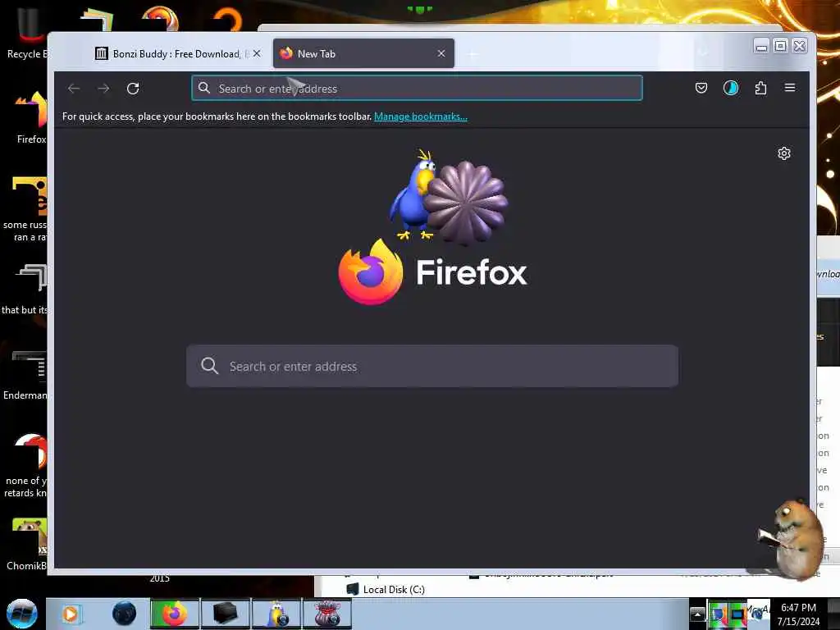Screen dimensions: 840x630
Task: Open the Save to Pocket button
Action: (701, 88)
